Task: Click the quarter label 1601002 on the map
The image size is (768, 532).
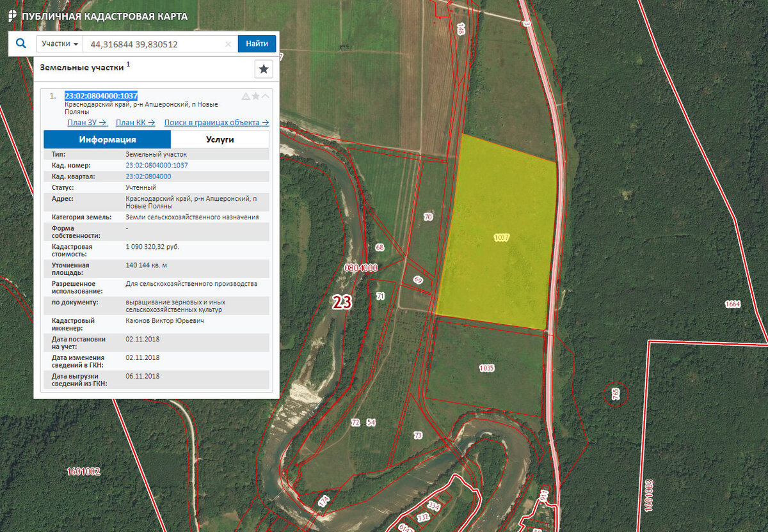Action: 84,472
